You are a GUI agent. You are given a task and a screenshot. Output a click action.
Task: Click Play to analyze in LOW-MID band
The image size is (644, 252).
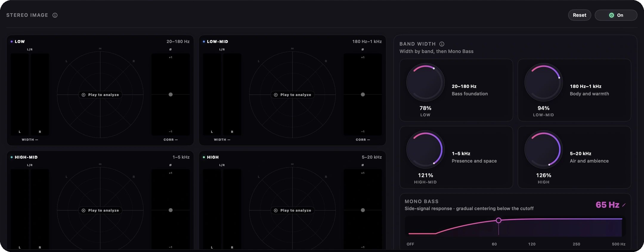coord(292,95)
